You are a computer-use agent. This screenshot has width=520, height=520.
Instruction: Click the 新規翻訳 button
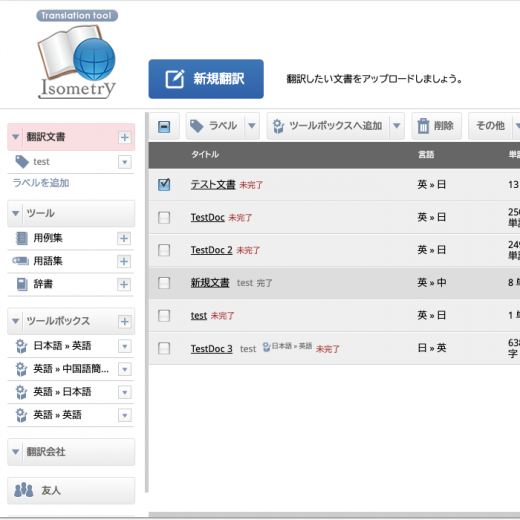coord(206,79)
